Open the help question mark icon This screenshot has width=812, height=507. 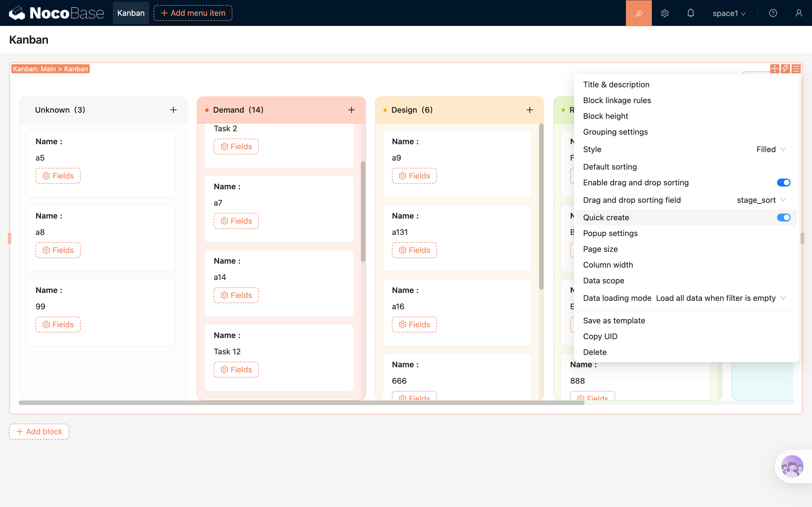(x=773, y=13)
